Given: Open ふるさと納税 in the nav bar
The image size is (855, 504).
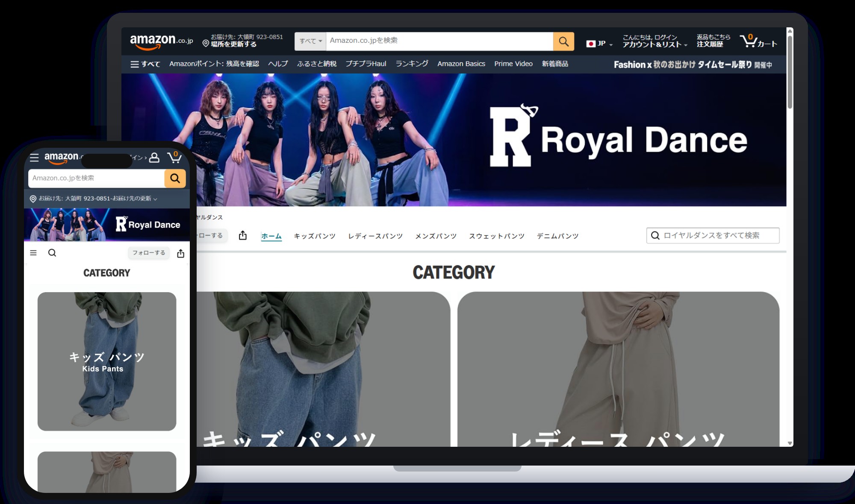Looking at the screenshot, I should click(x=317, y=64).
